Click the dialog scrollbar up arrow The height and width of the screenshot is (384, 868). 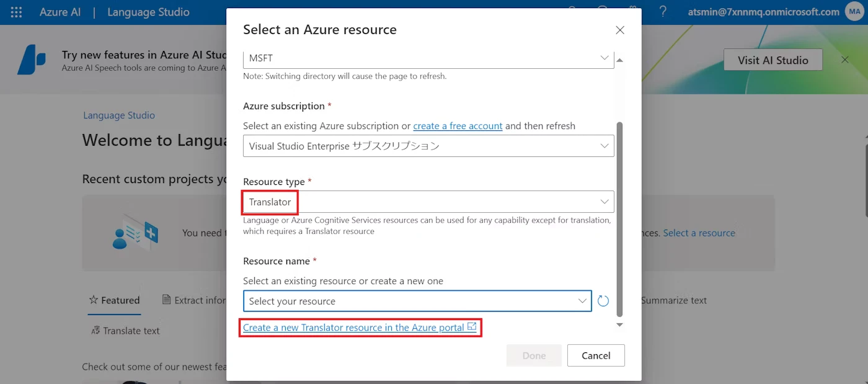pos(619,60)
